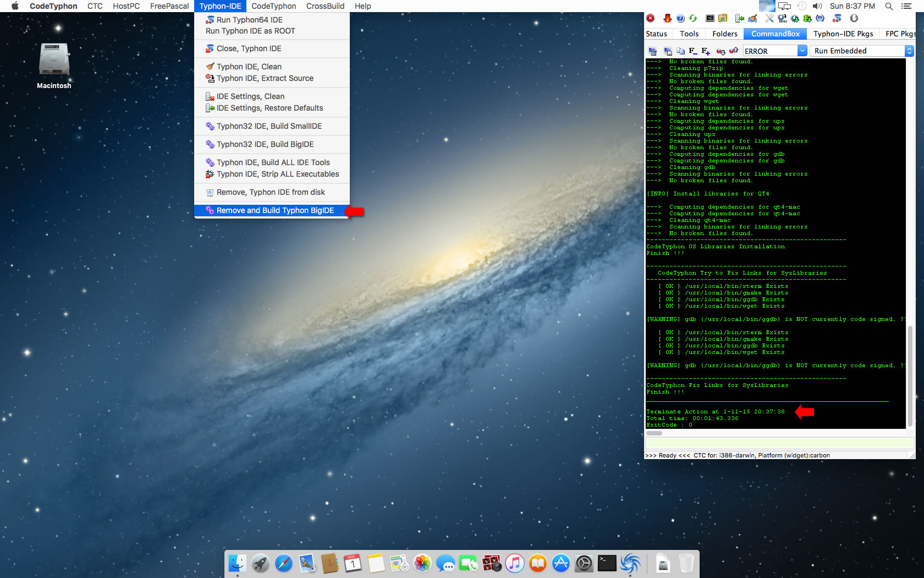This screenshot has height=578, width=924.
Task: Open the Help menu
Action: tap(363, 6)
